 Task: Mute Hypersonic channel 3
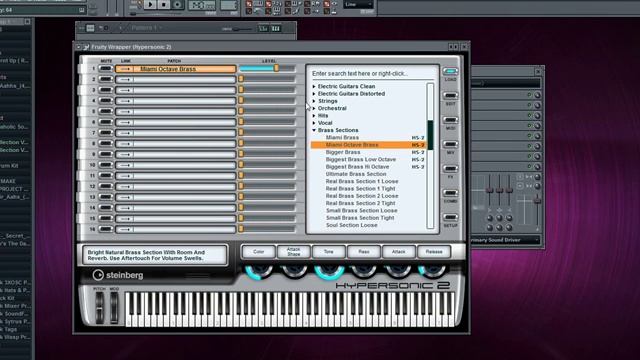click(106, 90)
